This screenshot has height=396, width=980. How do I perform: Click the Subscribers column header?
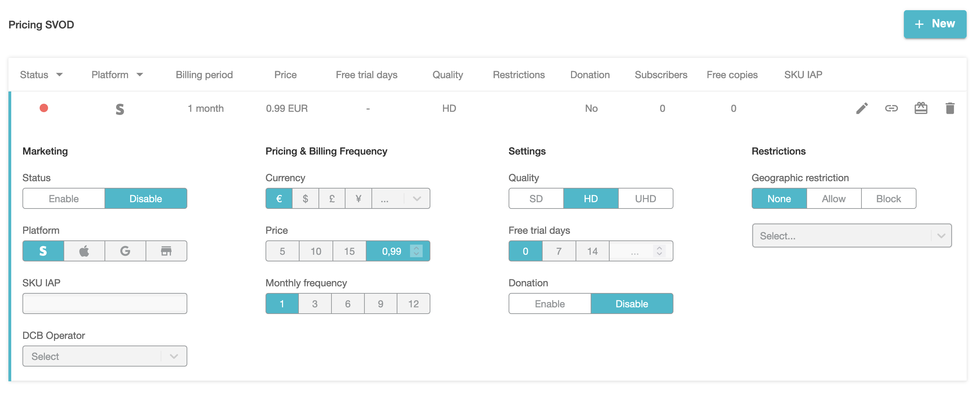point(661,75)
